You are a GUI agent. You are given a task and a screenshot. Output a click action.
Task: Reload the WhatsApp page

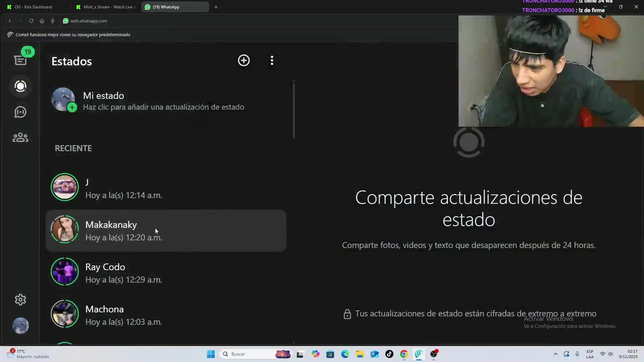point(31,21)
